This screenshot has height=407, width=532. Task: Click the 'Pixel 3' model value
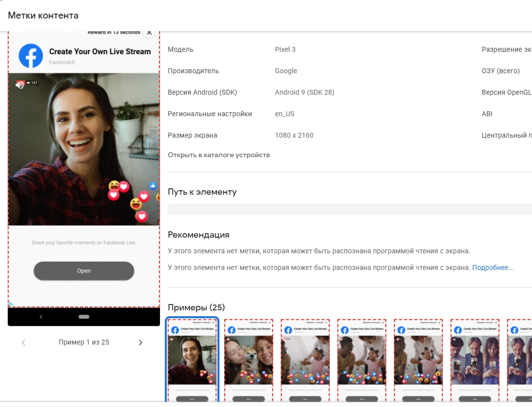[285, 49]
